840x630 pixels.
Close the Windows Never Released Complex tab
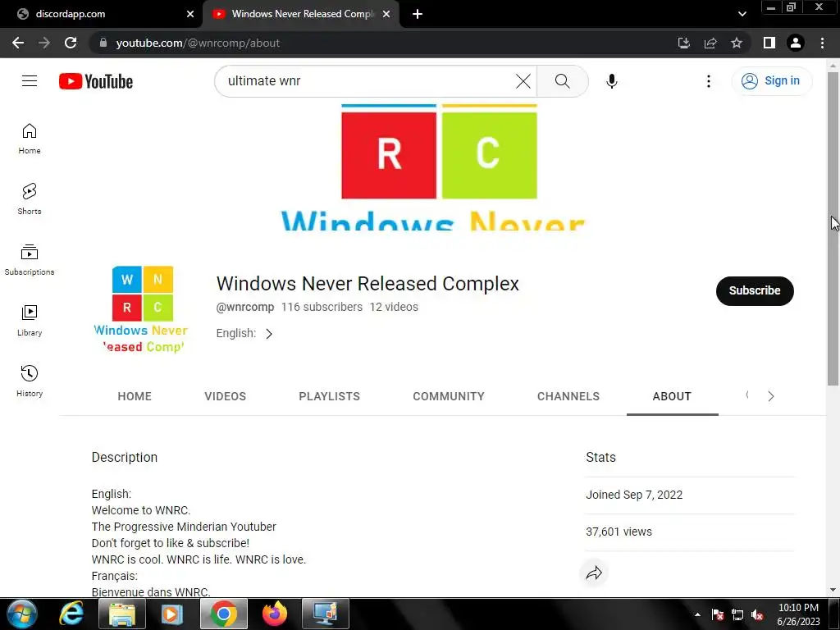coord(386,14)
